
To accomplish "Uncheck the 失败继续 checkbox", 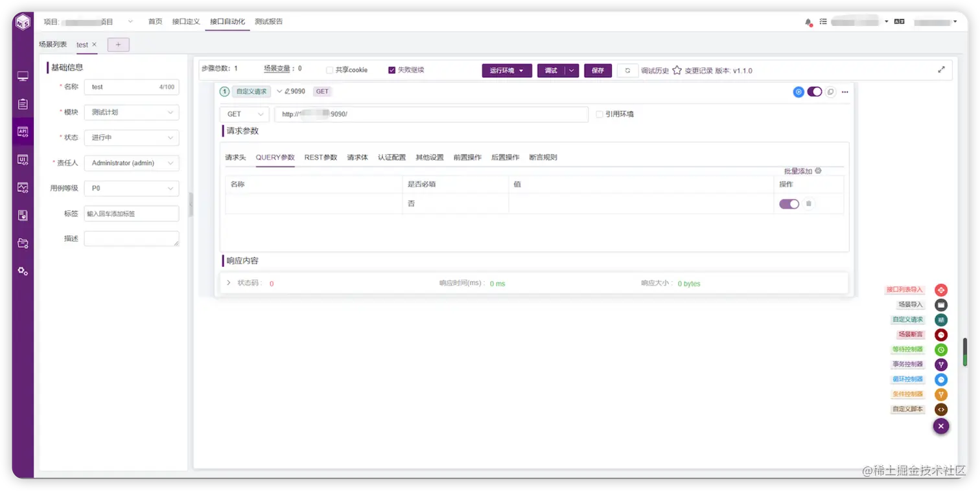I will [391, 70].
